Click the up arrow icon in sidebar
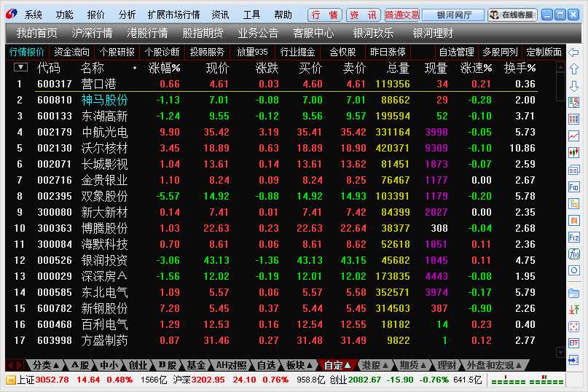 click(573, 69)
